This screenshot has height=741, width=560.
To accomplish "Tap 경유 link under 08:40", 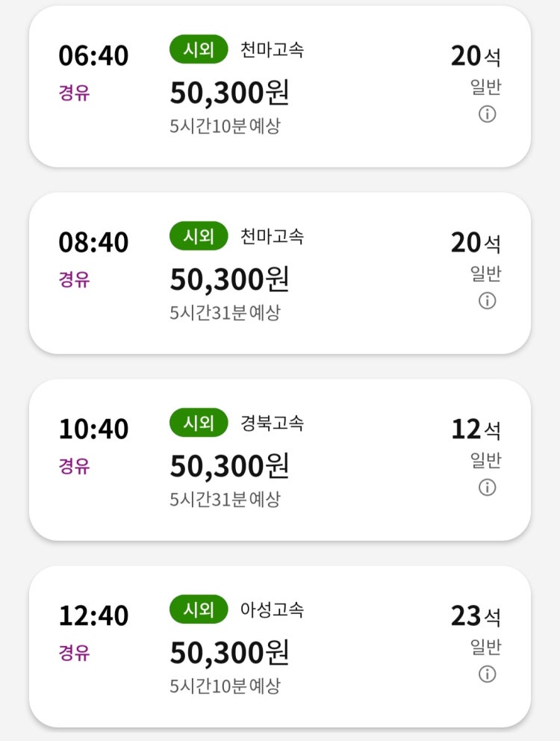I will [74, 280].
